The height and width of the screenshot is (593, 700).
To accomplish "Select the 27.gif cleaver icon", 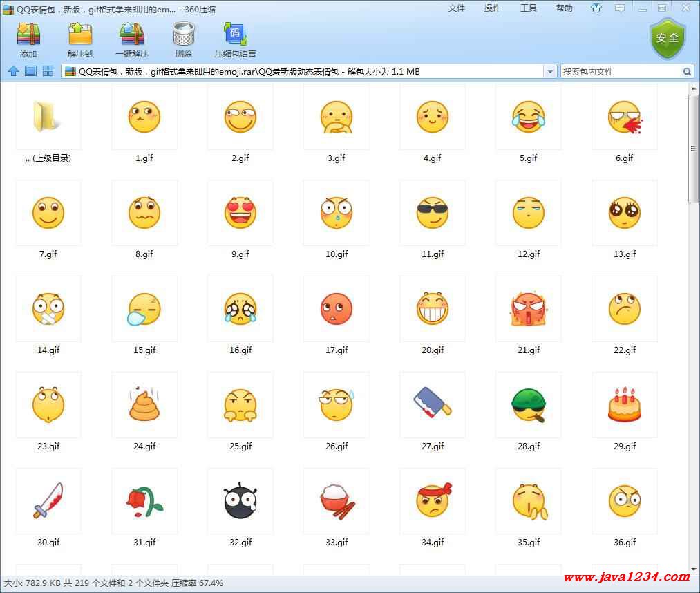I will pos(432,405).
